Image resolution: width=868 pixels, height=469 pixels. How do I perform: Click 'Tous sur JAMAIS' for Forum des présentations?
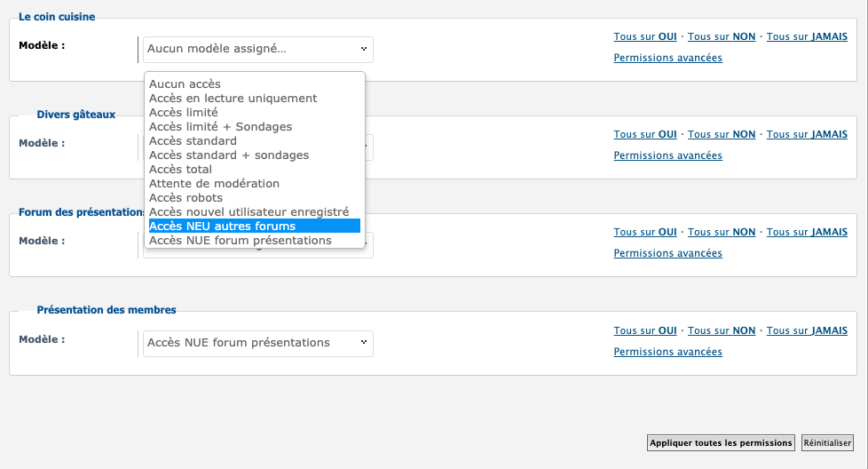(x=807, y=233)
